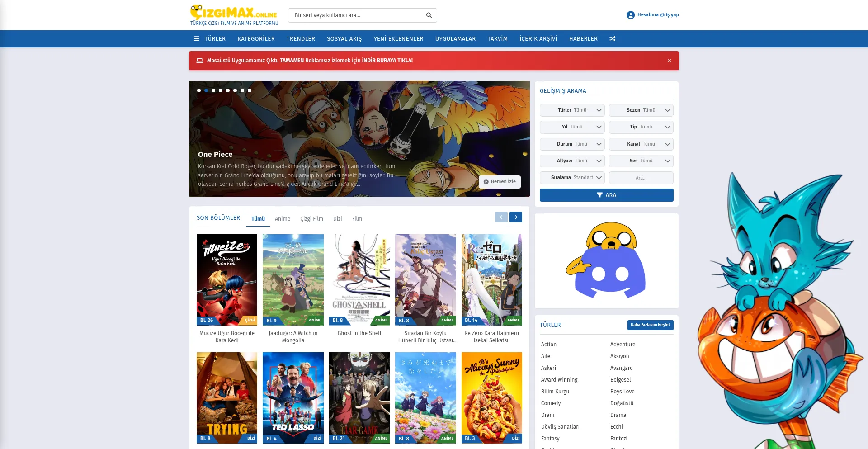The image size is (868, 449).
Task: Switch to the Çizgi Film tab
Action: click(x=311, y=219)
